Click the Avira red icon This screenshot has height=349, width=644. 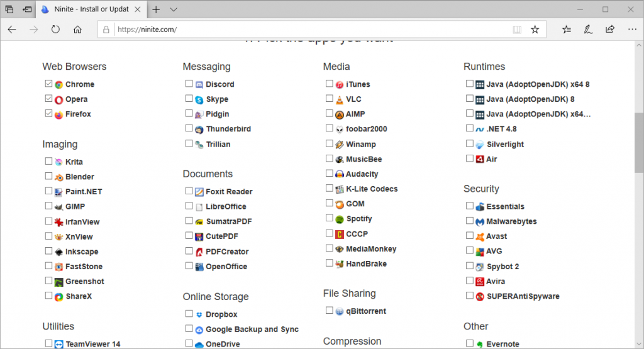coord(480,282)
